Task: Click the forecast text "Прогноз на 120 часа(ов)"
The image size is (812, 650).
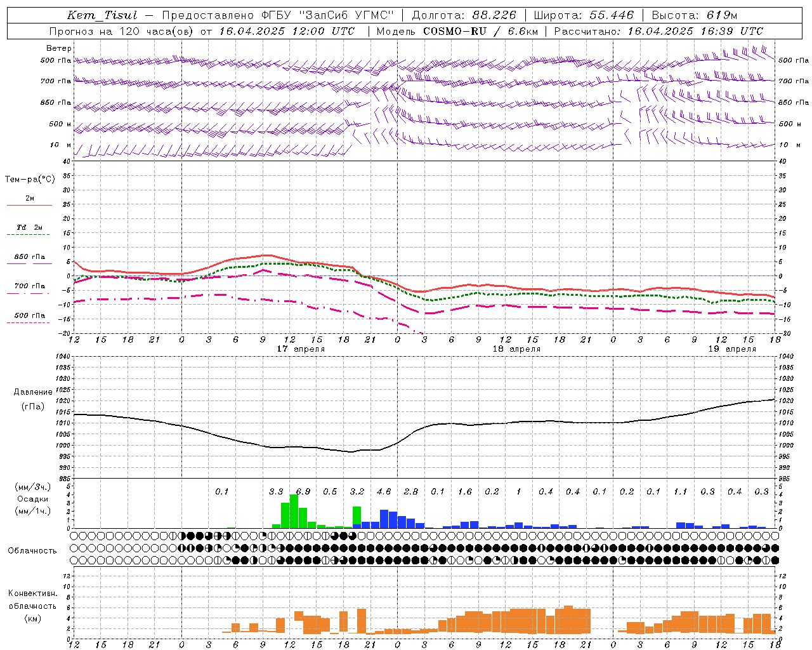Action: tap(121, 31)
